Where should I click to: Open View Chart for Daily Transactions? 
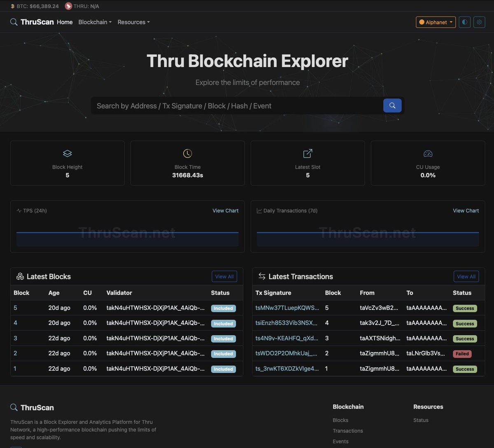click(x=466, y=211)
